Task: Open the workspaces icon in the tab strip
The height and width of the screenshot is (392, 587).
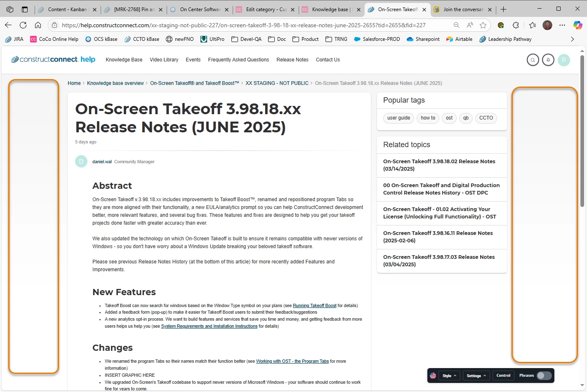Action: (x=10, y=9)
